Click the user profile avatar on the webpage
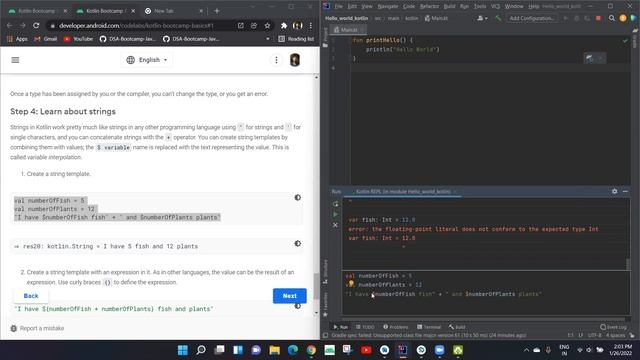Image resolution: width=640 pixels, height=360 pixels. (295, 60)
